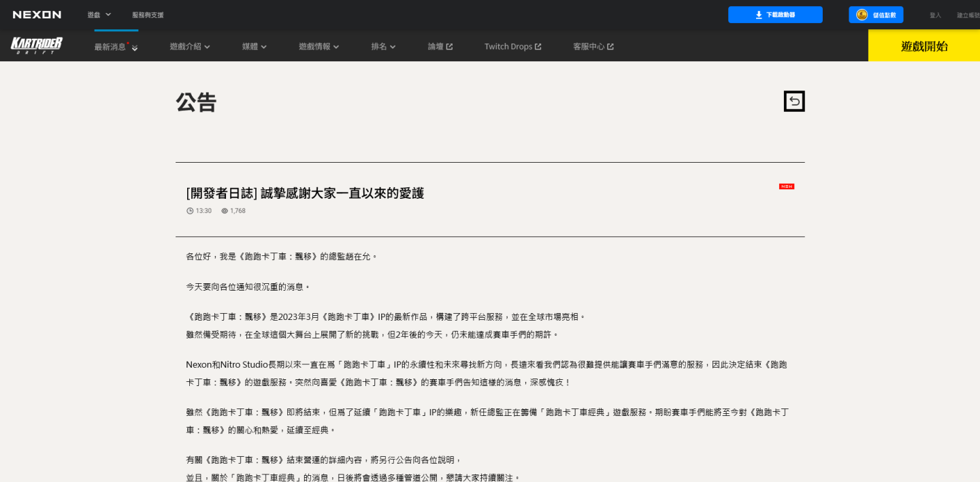Click the clock icon beside 13:30
The width and height of the screenshot is (980, 482).
coord(190,211)
